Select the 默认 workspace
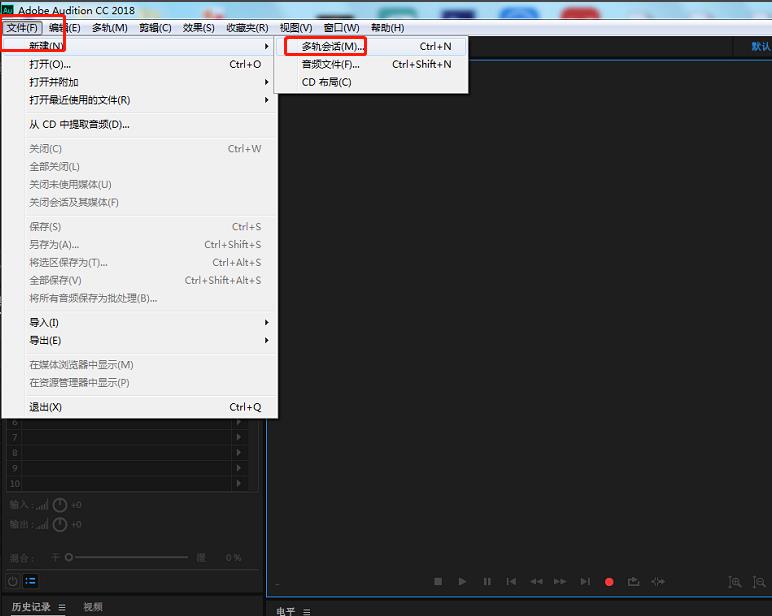The image size is (772, 616). coord(761,46)
